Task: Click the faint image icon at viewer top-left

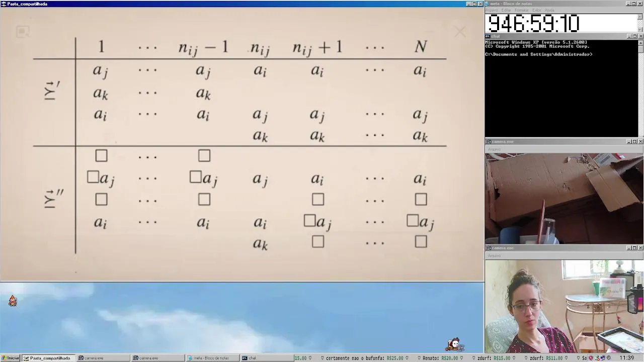Action: pos(23,32)
